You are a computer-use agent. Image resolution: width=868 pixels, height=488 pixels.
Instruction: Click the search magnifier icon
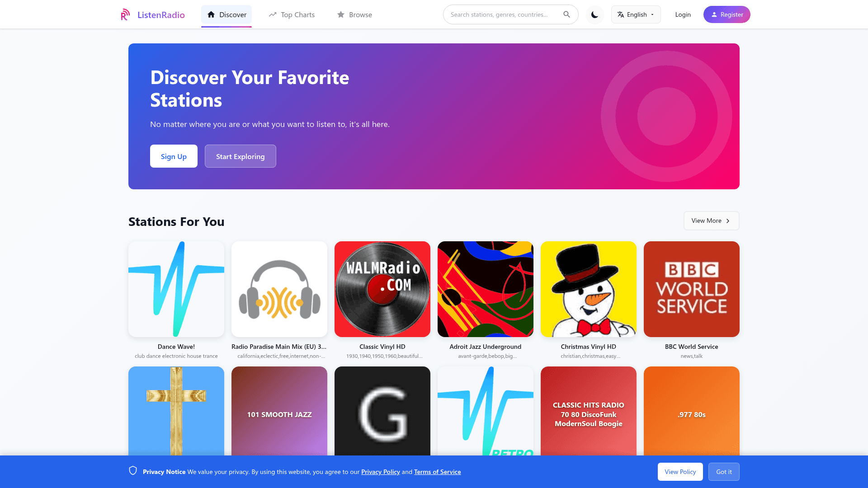pyautogui.click(x=566, y=14)
